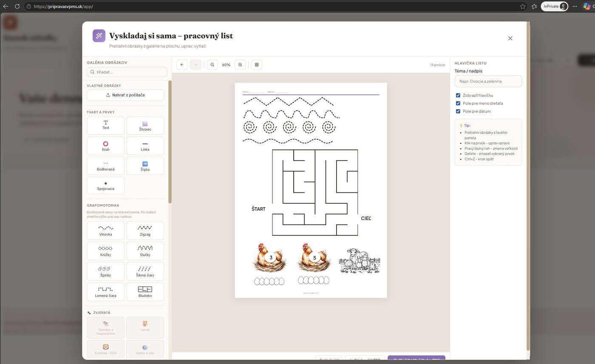The height and width of the screenshot is (364, 595).
Task: Insert the Vlnovka wave pattern
Action: [x=106, y=231]
